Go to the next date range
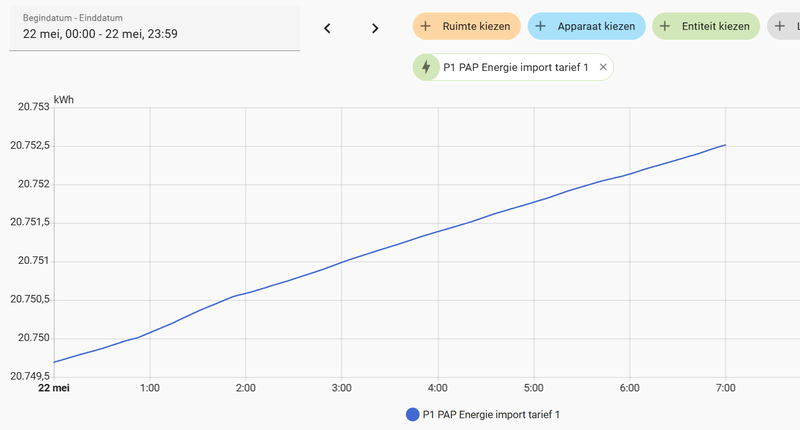 pos(375,28)
